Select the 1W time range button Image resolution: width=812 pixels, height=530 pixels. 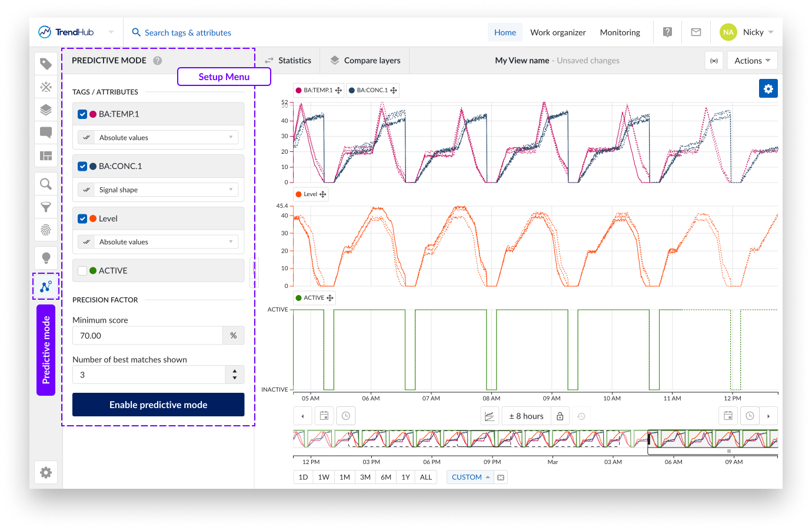point(324,477)
